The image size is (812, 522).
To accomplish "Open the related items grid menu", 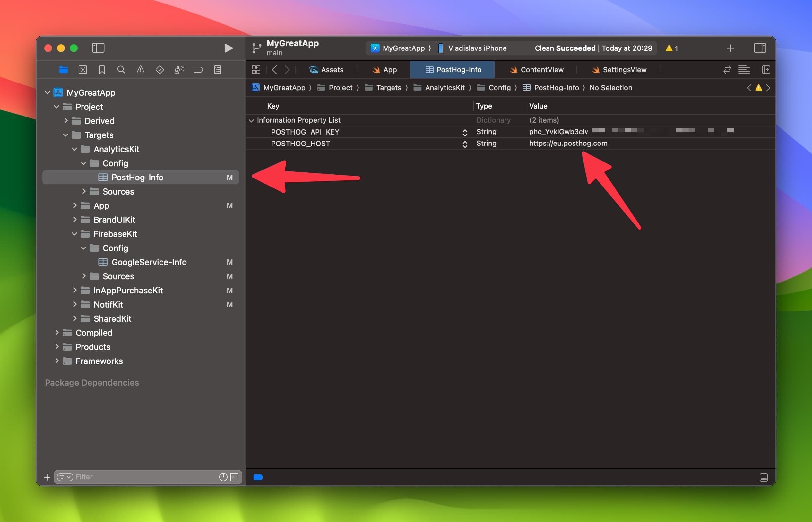I will click(256, 70).
